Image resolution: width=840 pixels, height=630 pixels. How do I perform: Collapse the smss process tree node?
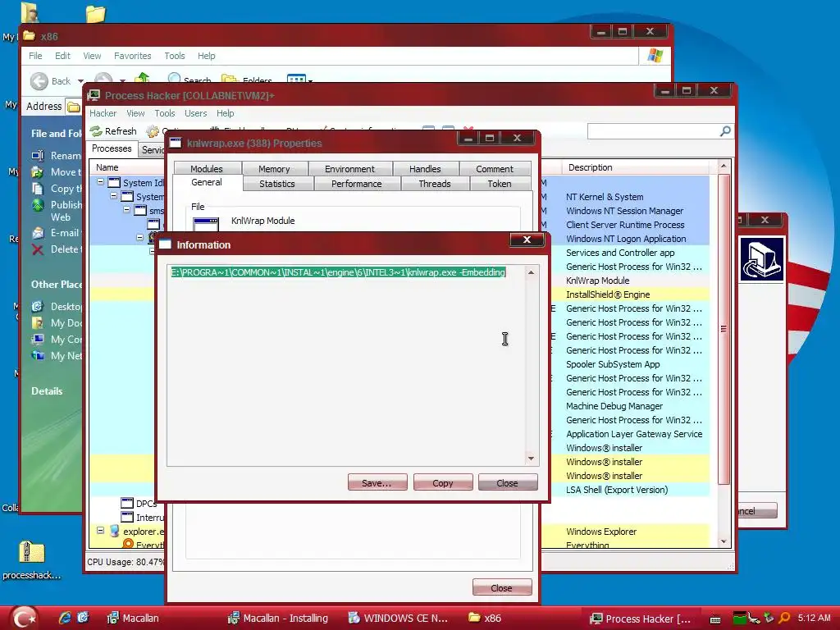127,210
